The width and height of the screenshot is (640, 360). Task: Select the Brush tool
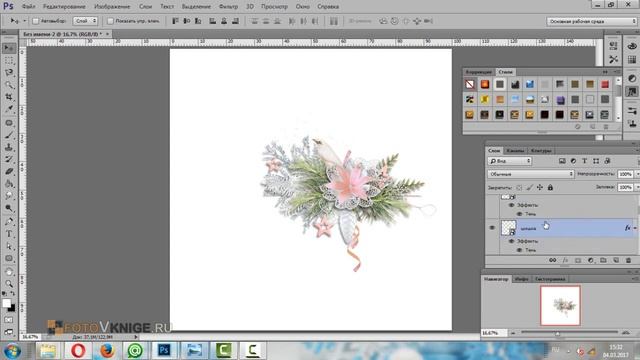(x=9, y=135)
